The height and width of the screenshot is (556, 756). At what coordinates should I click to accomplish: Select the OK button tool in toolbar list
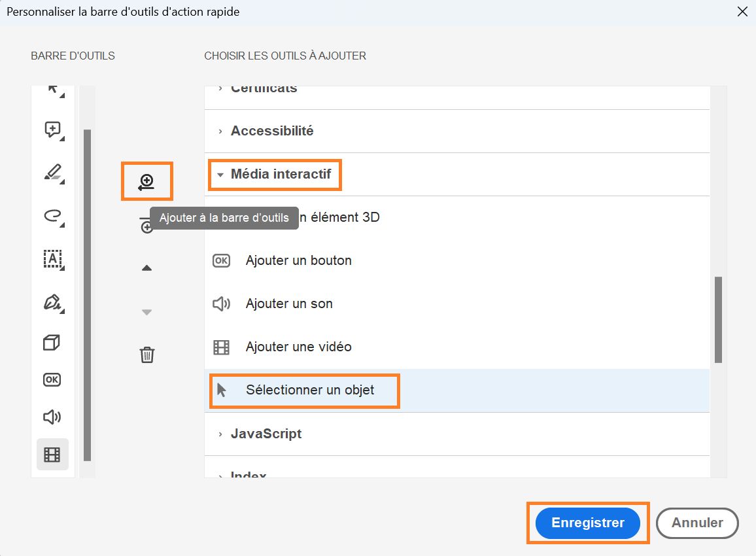(52, 379)
